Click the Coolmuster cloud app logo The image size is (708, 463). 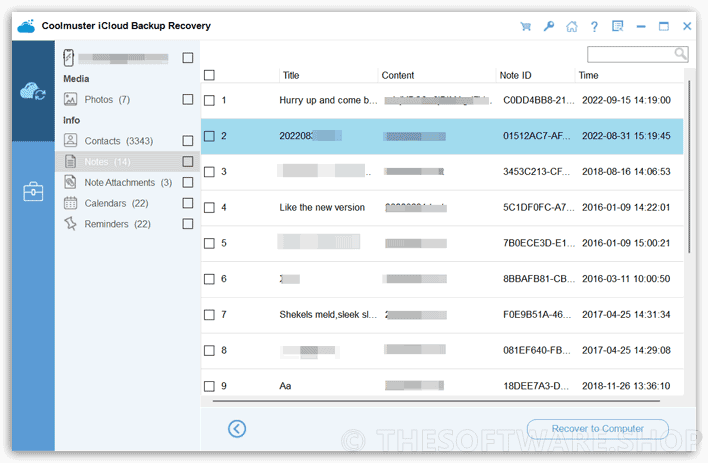pyautogui.click(x=26, y=26)
